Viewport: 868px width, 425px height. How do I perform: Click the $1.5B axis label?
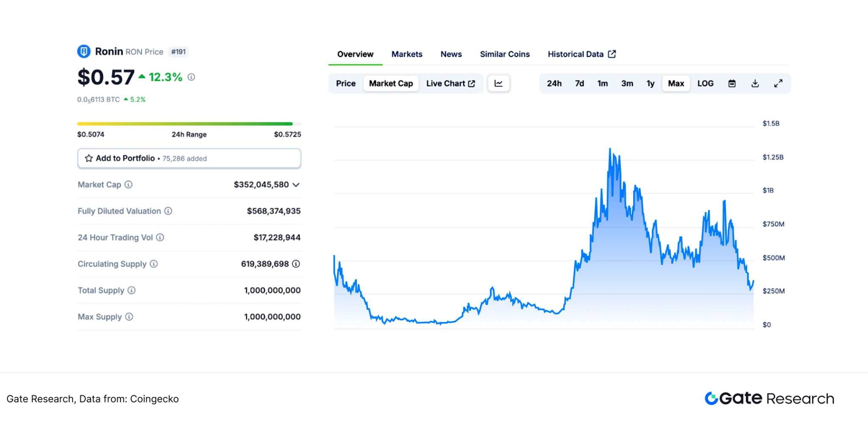771,123
